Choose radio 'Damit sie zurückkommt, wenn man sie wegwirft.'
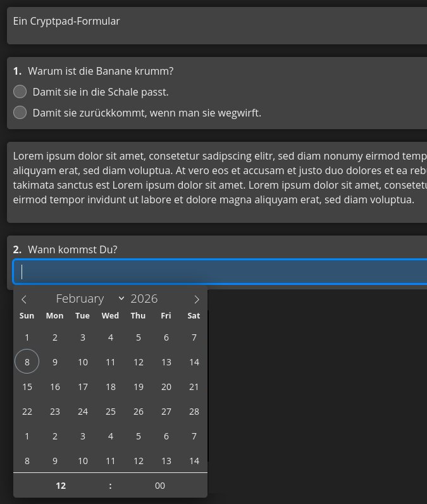The image size is (427, 504). point(20,113)
